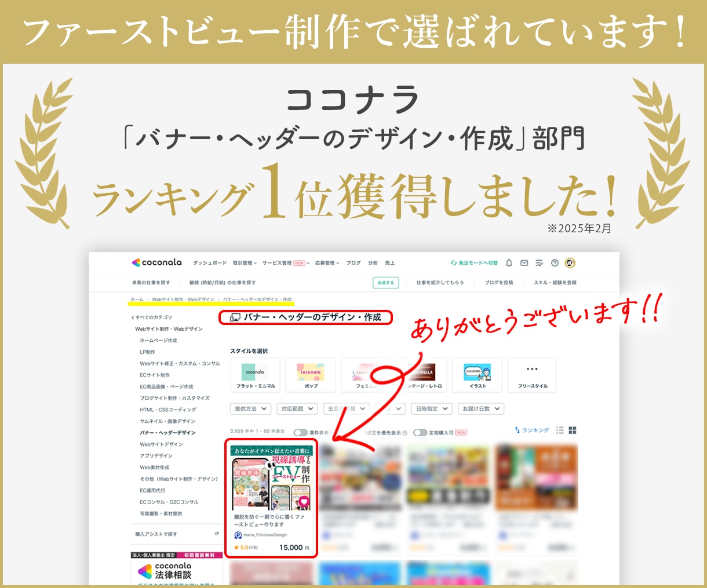Open ブログ in top navigation

(353, 263)
